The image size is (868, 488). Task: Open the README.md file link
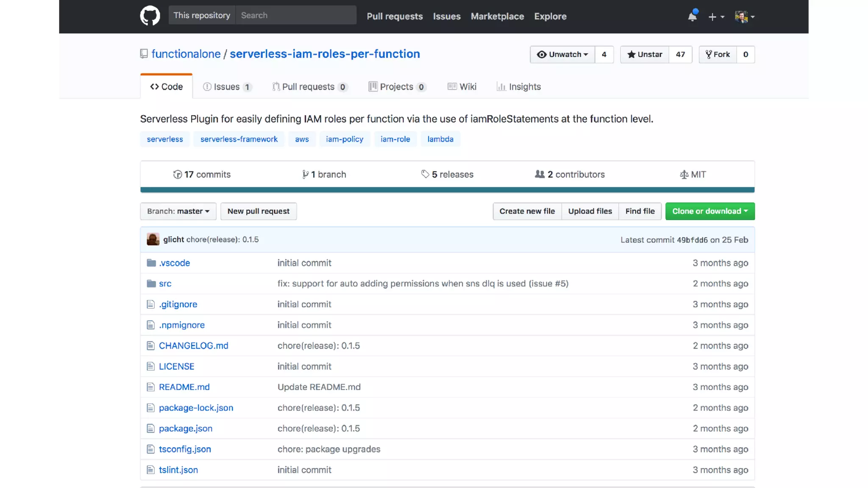click(184, 387)
